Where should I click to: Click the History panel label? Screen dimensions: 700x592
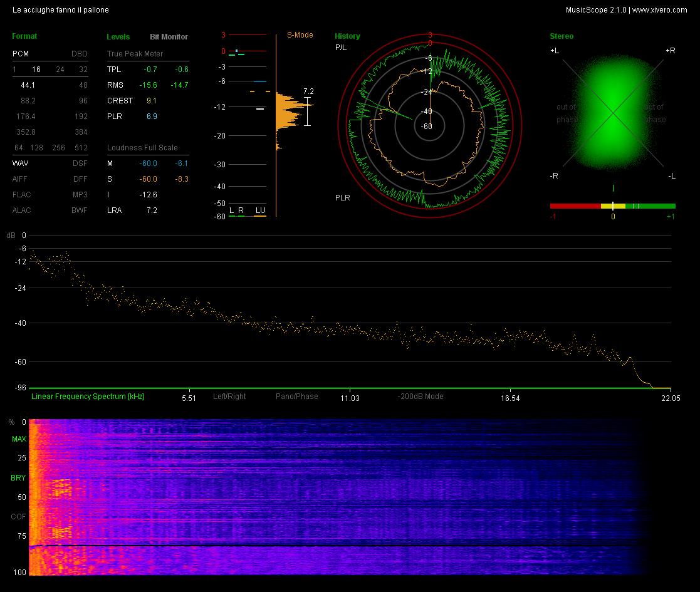(x=347, y=36)
